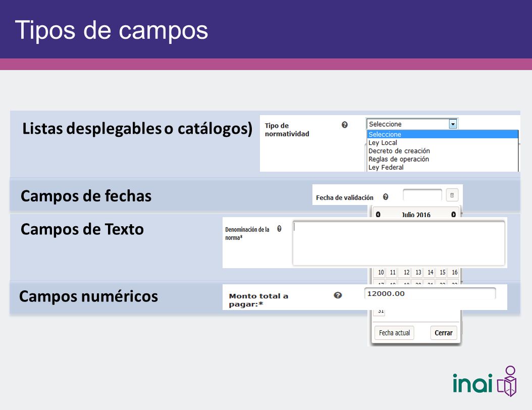The width and height of the screenshot is (532, 410).
Task: Click help icon beside Denominación de la norma
Action: [279, 229]
